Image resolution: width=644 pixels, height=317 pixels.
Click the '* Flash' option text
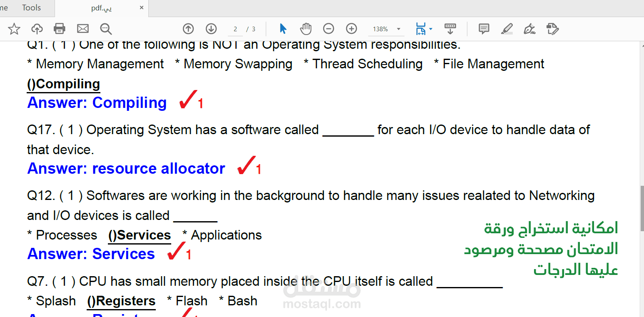pyautogui.click(x=187, y=301)
